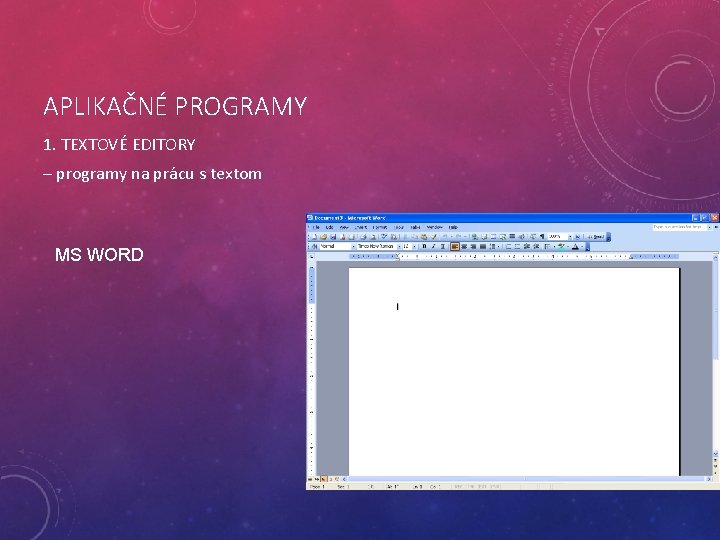
Task: Click the Decrease Indent icon
Action: coord(527,247)
